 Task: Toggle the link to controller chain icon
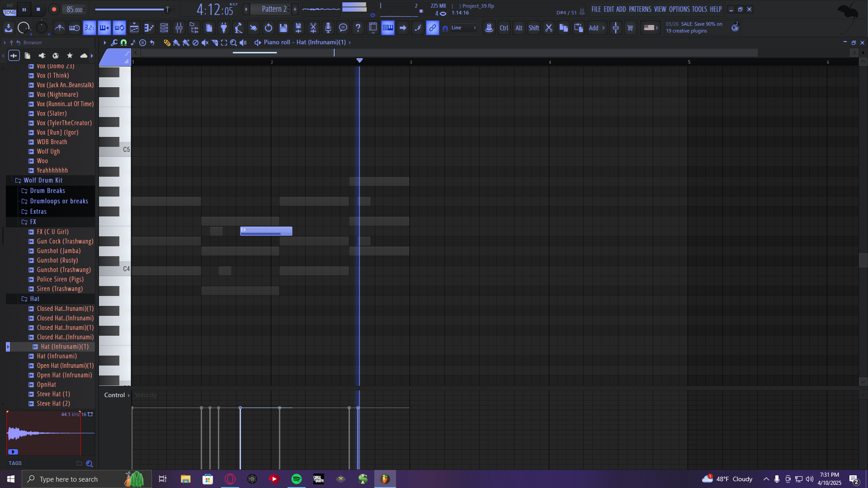pos(433,28)
